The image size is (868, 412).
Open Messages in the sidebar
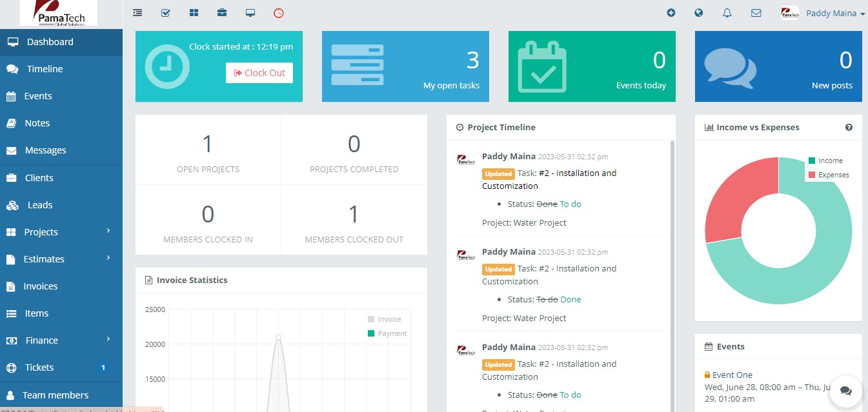pyautogui.click(x=61, y=150)
